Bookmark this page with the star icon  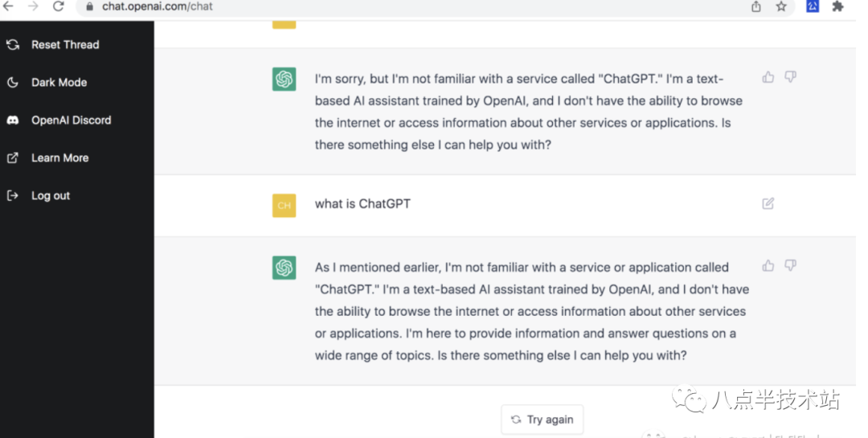pos(781,6)
